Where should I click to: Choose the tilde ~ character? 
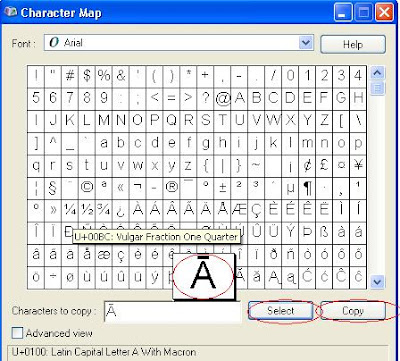coord(256,166)
